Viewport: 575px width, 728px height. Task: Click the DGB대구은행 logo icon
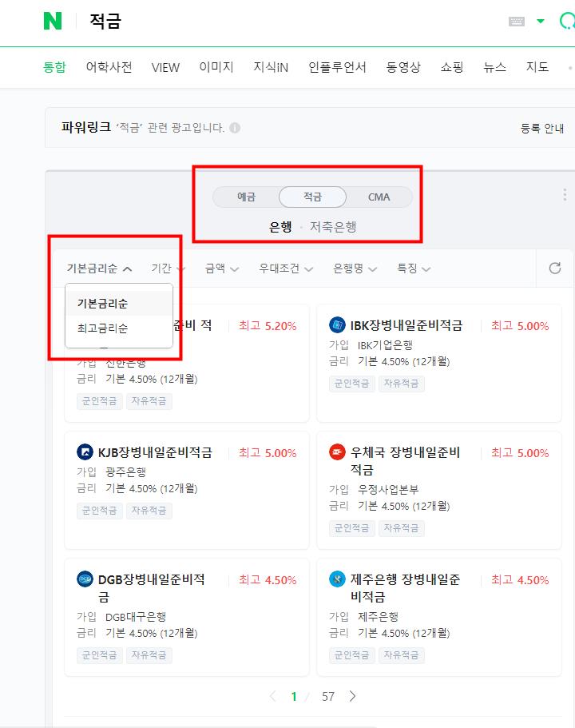coord(85,579)
